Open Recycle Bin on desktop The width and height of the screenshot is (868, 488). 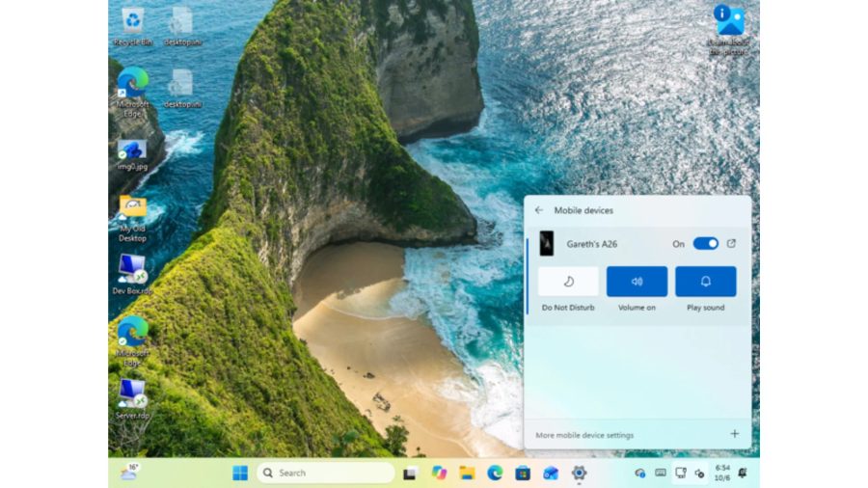[x=133, y=26]
